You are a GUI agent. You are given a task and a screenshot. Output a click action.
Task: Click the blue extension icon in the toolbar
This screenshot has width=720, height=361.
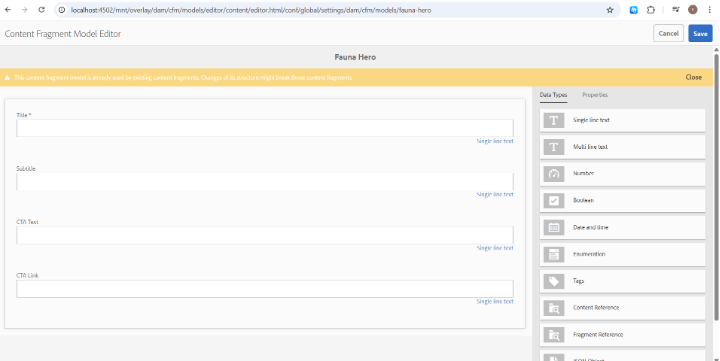point(634,10)
